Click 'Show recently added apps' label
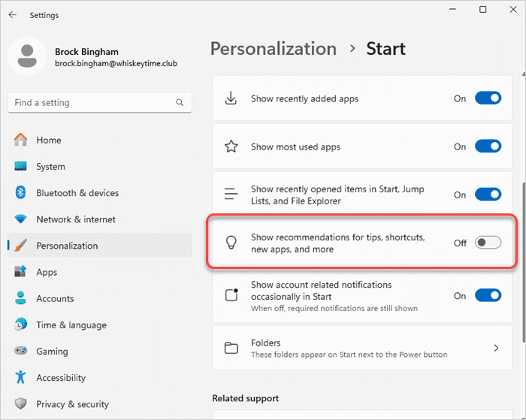Image resolution: width=526 pixels, height=420 pixels. (304, 98)
